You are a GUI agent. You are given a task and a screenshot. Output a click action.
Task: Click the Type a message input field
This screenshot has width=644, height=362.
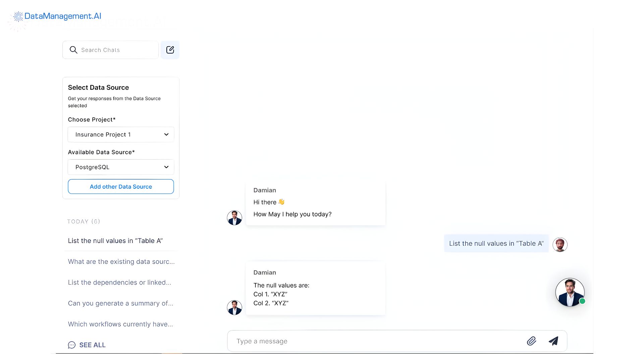pyautogui.click(x=335, y=341)
